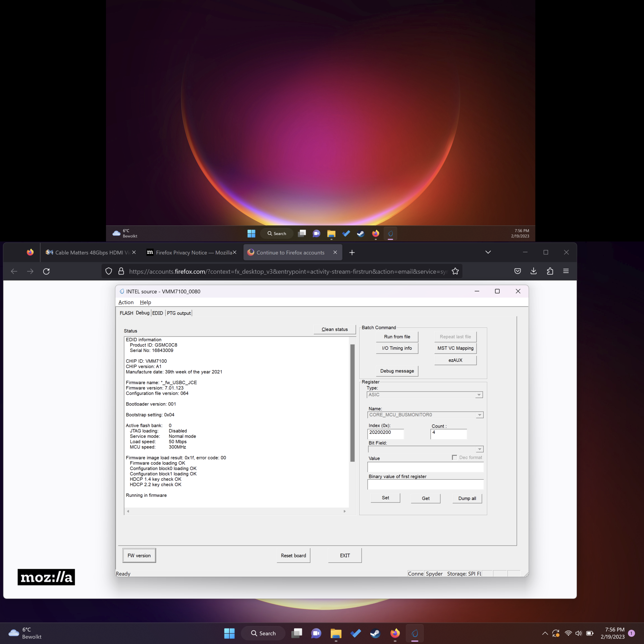The image size is (644, 644).
Task: Open the list all tabs chevron
Action: click(488, 252)
